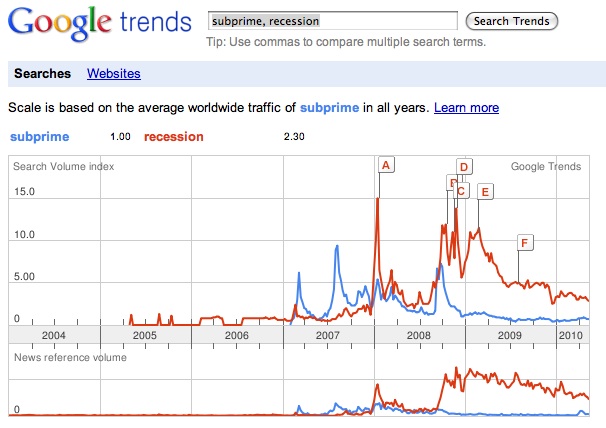606x428 pixels.
Task: Click news flag A on the chart
Action: (386, 164)
